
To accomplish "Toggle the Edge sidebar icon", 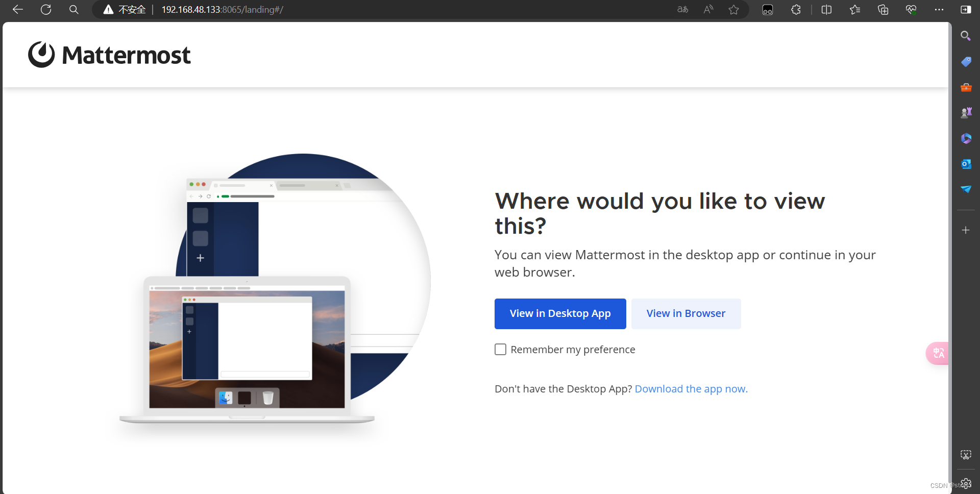I will (966, 10).
